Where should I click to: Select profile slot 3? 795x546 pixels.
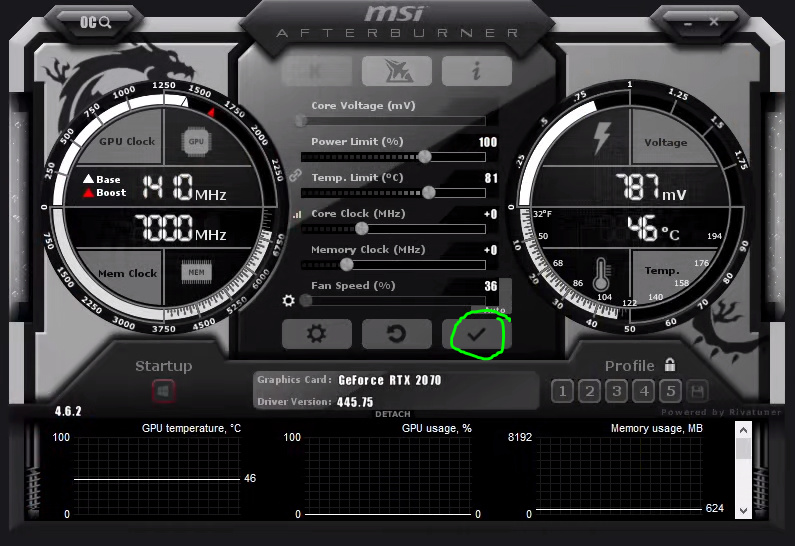(x=617, y=391)
